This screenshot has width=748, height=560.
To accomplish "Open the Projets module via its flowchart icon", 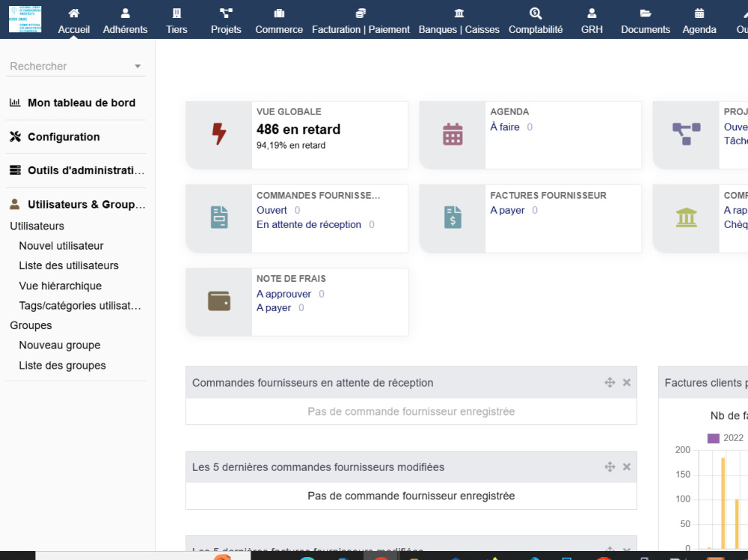I will point(225,19).
